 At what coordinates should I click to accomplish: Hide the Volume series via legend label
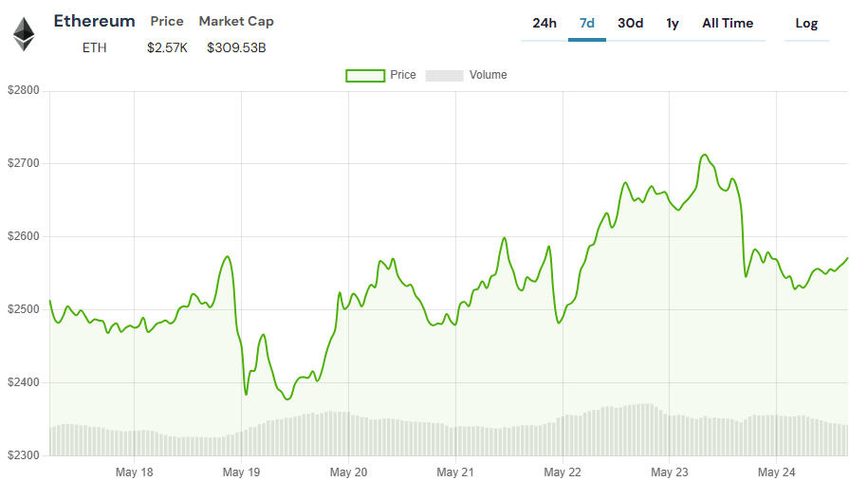pyautogui.click(x=488, y=75)
